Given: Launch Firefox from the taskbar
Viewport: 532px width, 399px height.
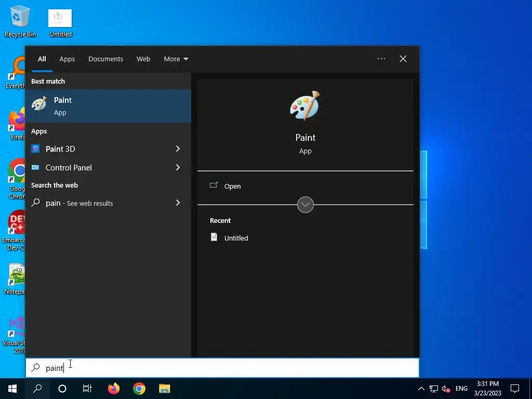Looking at the screenshot, I should click(114, 389).
